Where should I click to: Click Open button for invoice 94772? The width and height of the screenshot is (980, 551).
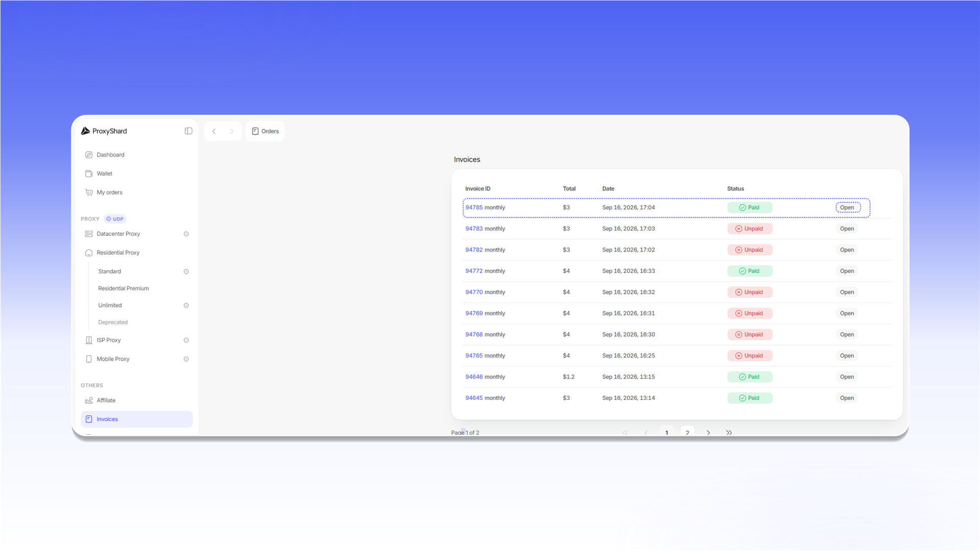pyautogui.click(x=847, y=271)
